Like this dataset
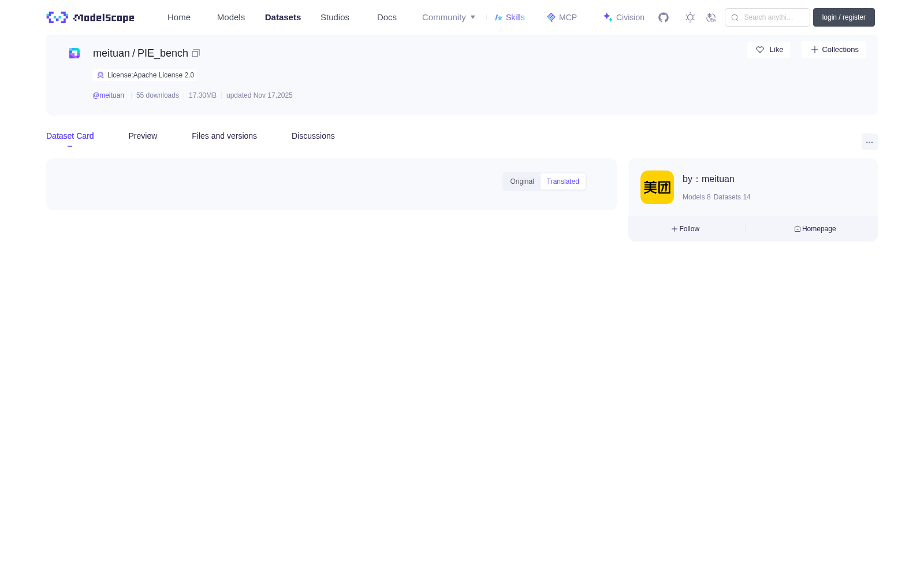This screenshot has width=924, height=578. (x=769, y=50)
